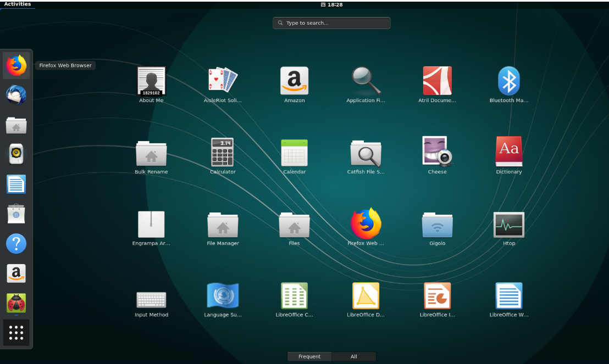This screenshot has width=609, height=364.
Task: Focus the Type to search field
Action: pyautogui.click(x=331, y=23)
